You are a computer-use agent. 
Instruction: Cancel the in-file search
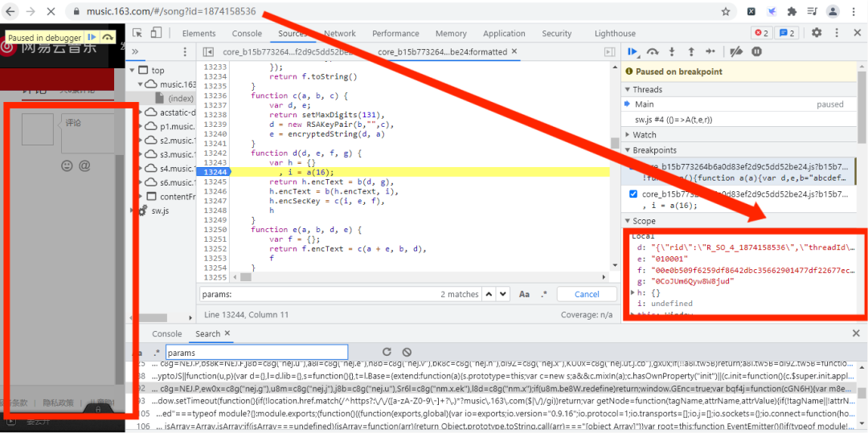click(587, 295)
